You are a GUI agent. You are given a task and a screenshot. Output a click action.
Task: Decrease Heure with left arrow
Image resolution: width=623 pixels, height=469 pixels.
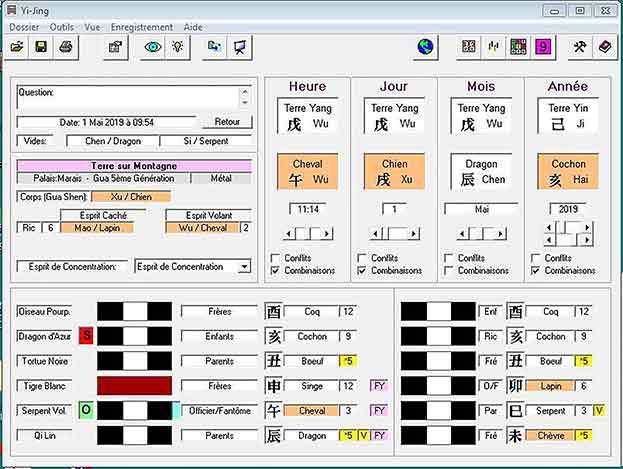[289, 234]
